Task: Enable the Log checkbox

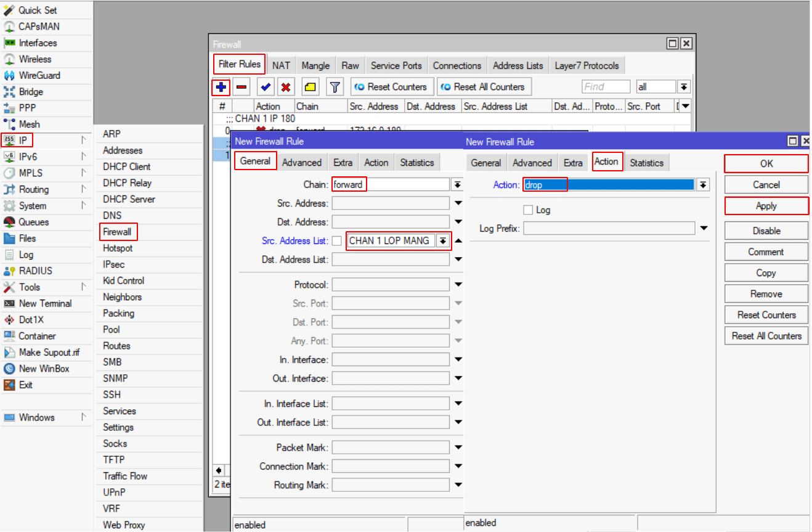Action: [527, 210]
